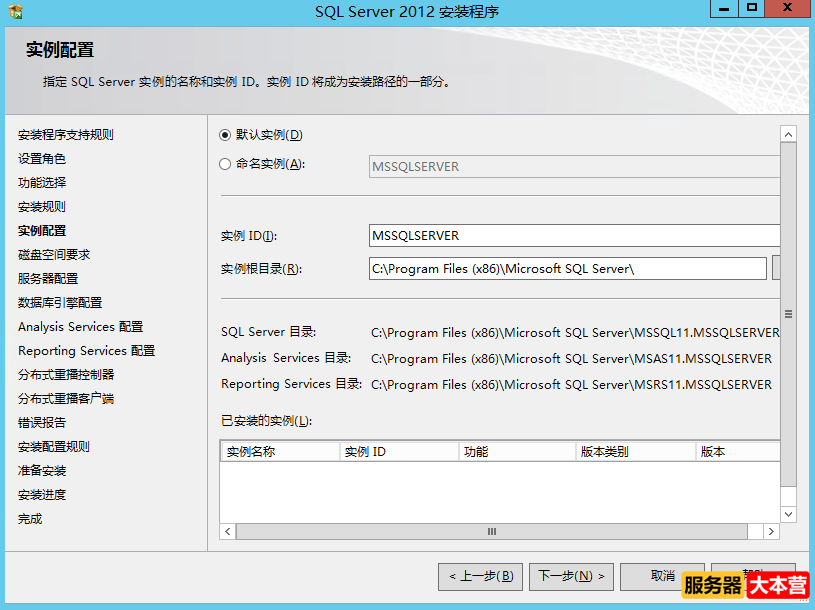
Task: Select 数据库引擎配置 step in sidebar
Action: coord(60,302)
